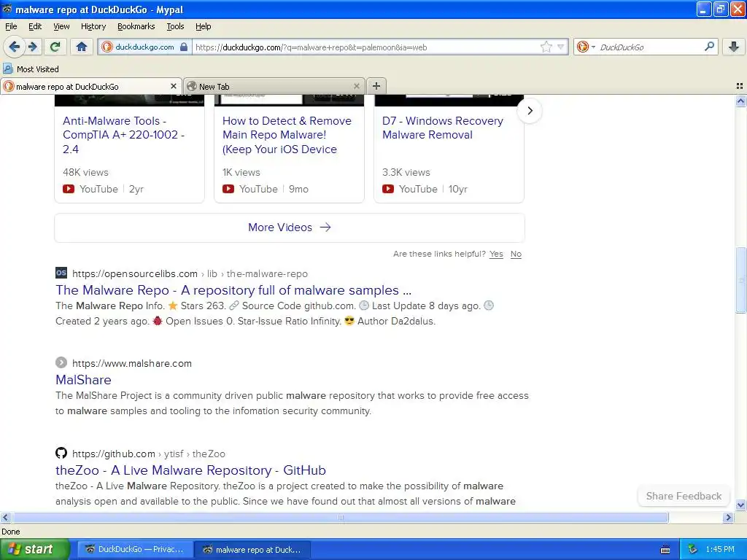747x560 pixels.
Task: Close the malware repo at DuckDuckGo tab
Action: coord(174,86)
